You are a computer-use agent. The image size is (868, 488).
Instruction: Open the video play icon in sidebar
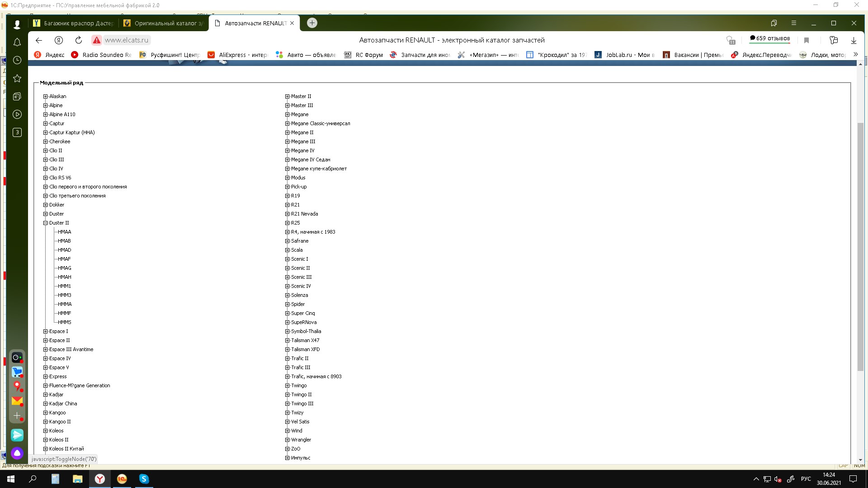coord(17,114)
